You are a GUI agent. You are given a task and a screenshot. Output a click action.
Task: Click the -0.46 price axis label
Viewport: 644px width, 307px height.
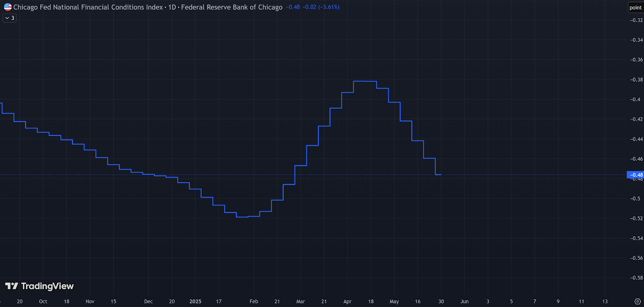point(636,159)
